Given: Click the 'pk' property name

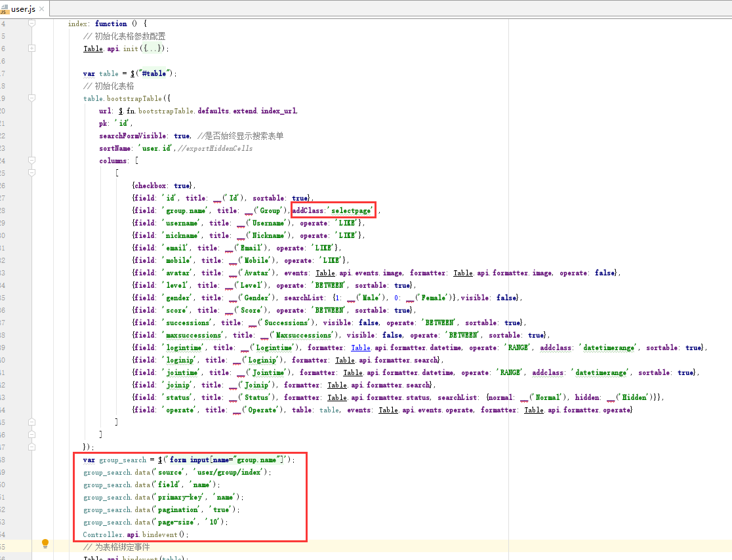Looking at the screenshot, I should [x=103, y=123].
